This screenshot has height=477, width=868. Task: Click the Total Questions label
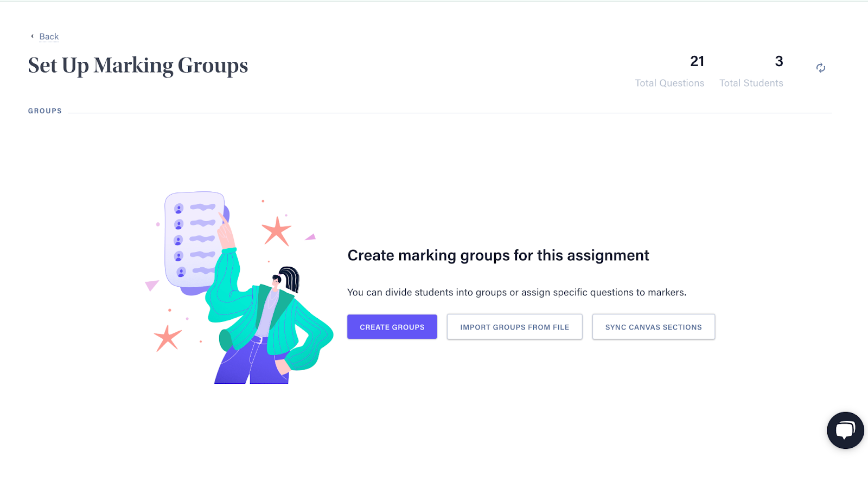[669, 83]
